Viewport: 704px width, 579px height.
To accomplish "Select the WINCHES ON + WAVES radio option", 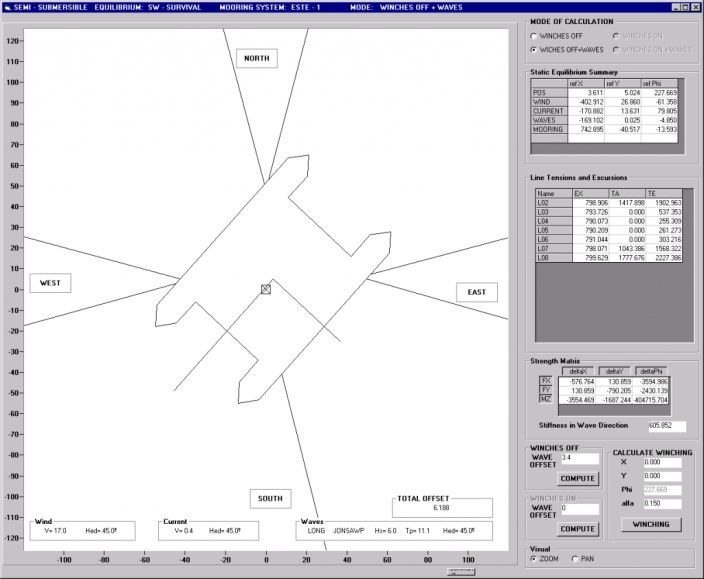I will [x=616, y=50].
